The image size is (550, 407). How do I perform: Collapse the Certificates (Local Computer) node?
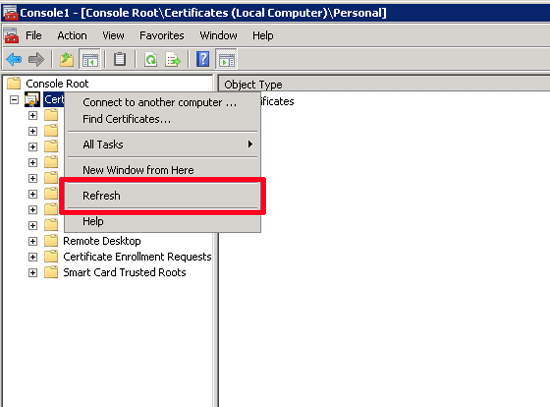[14, 100]
